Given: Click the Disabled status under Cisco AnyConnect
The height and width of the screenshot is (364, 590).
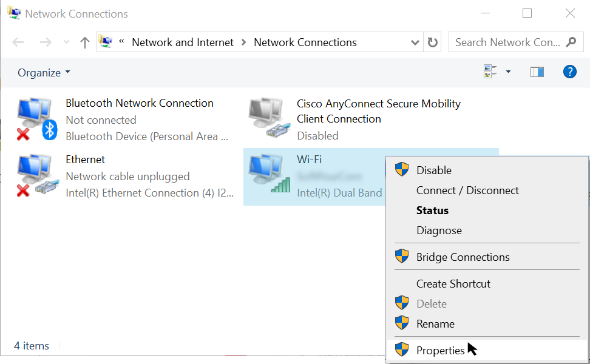Looking at the screenshot, I should (317, 135).
